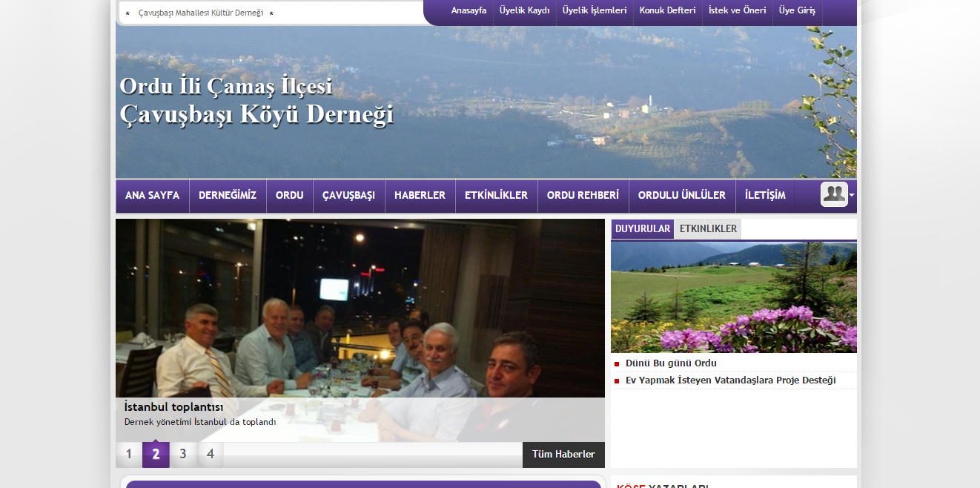Image resolution: width=980 pixels, height=488 pixels.
Task: Click the Tüm Haberler button
Action: tap(563, 455)
